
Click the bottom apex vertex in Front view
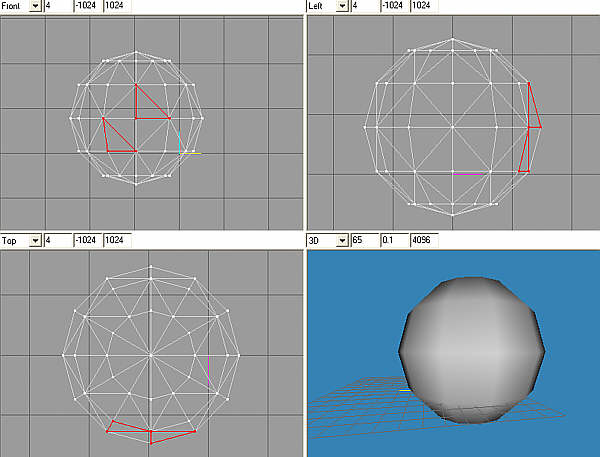tap(136, 184)
